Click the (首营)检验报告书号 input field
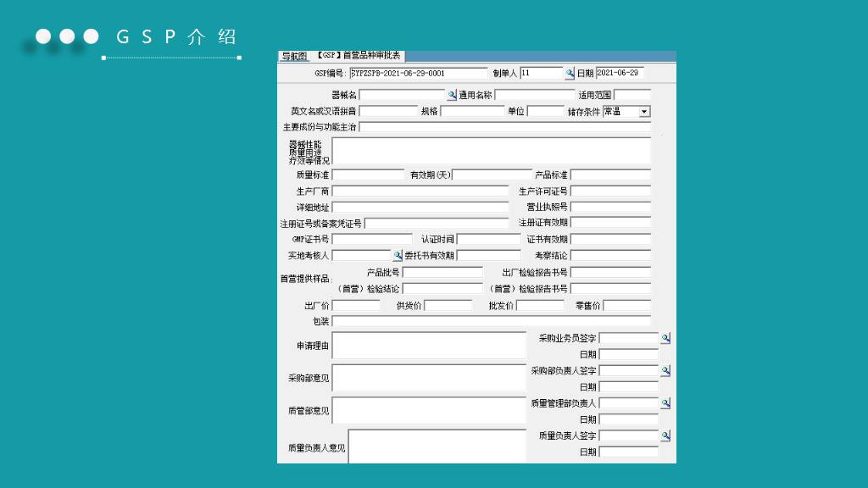The height and width of the screenshot is (488, 868). 610,289
